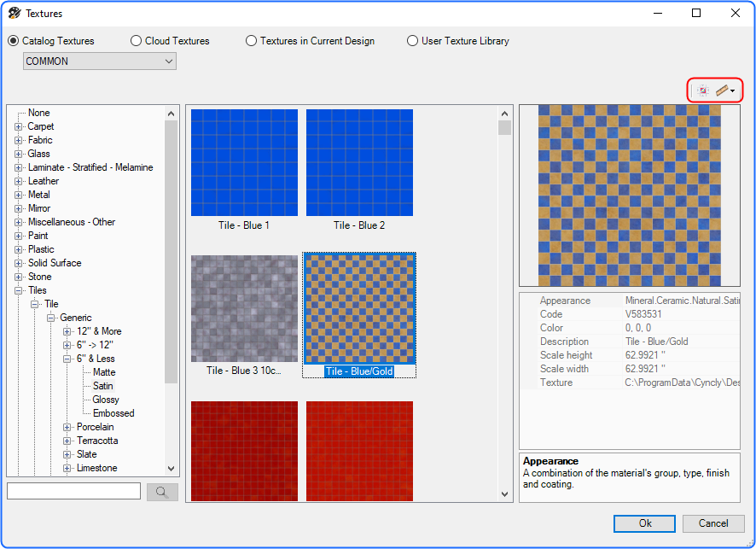Choose the Tile - Blue 2 thumbnail

[x=360, y=162]
